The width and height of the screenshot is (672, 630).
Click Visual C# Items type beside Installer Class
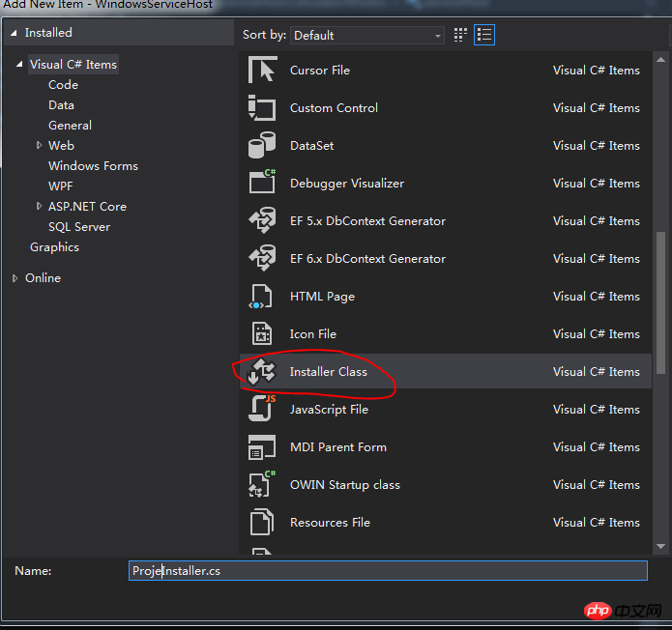597,372
